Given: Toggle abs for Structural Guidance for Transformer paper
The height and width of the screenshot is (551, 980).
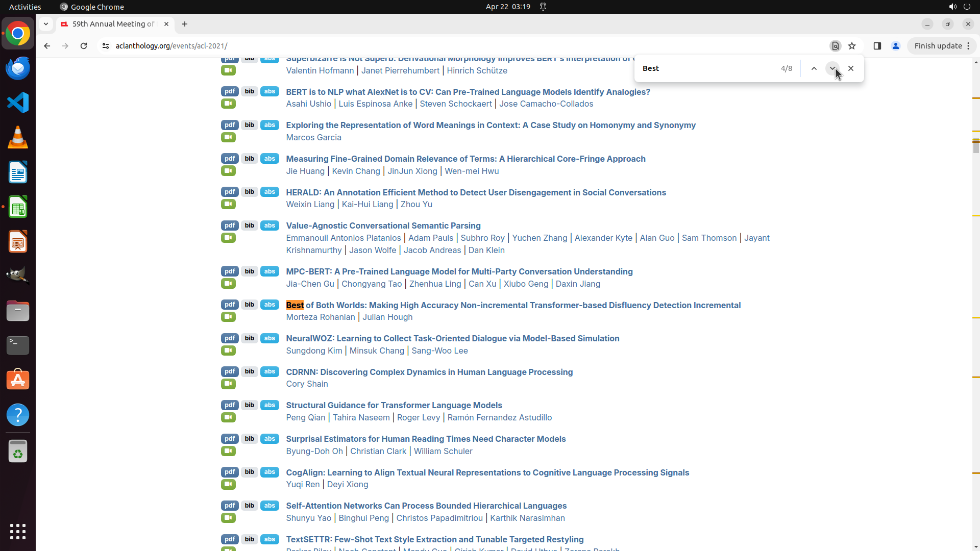Looking at the screenshot, I should point(269,405).
